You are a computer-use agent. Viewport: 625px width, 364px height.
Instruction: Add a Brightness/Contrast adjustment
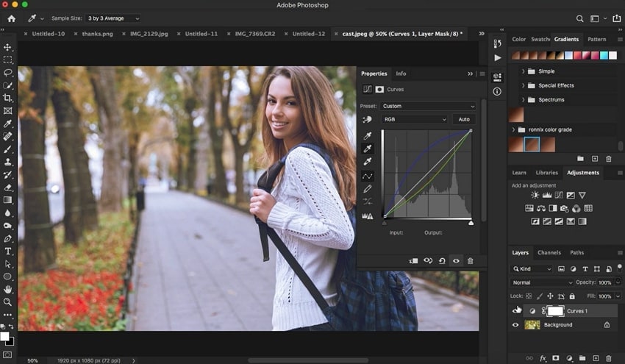coord(535,195)
